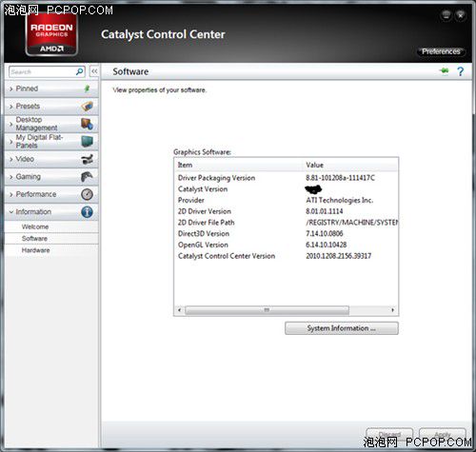Screen dimensions: 476x452
Task: Select the 2D Driver File Path row
Action: pos(287,223)
